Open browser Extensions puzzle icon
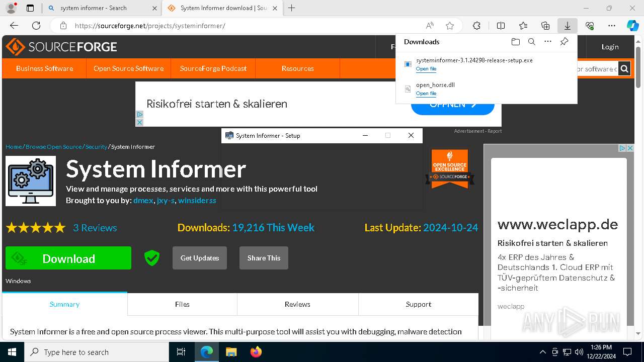The height and width of the screenshot is (362, 644). [x=476, y=26]
